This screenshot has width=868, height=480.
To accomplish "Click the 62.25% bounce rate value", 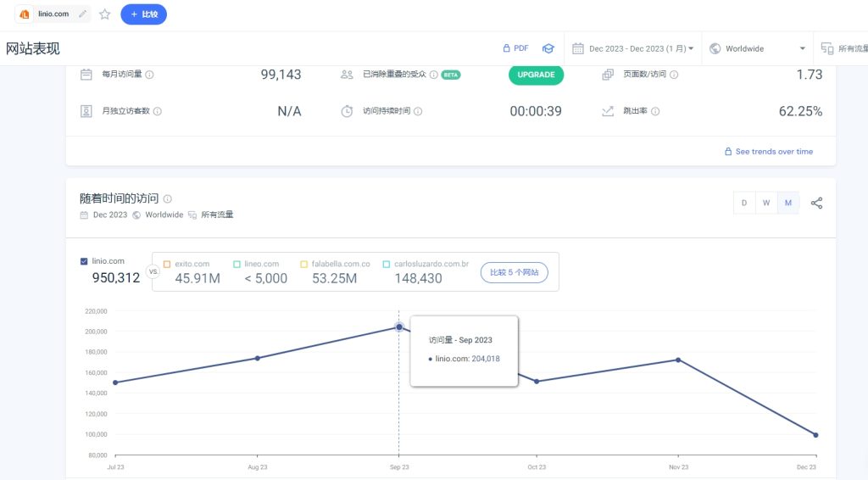I will (800, 111).
